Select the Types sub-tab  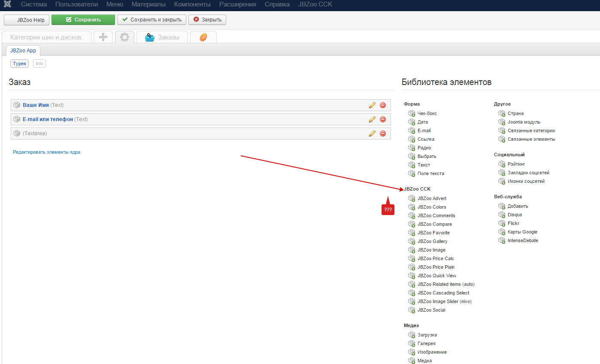(x=19, y=64)
